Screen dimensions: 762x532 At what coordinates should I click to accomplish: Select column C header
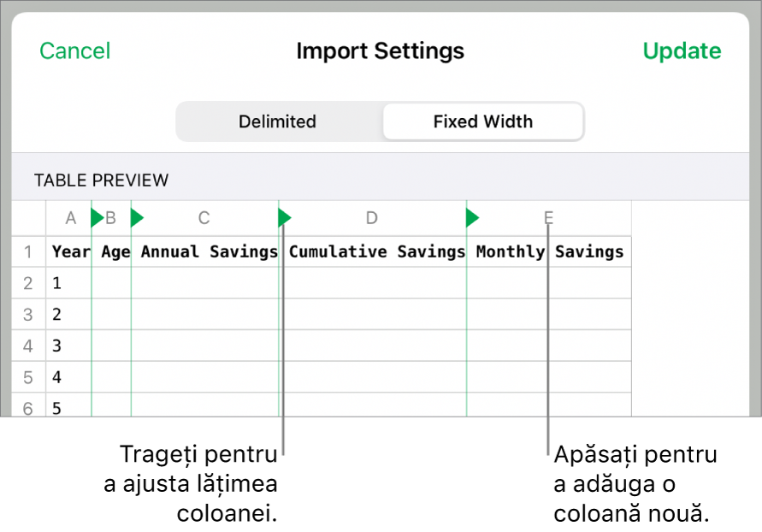(x=204, y=219)
